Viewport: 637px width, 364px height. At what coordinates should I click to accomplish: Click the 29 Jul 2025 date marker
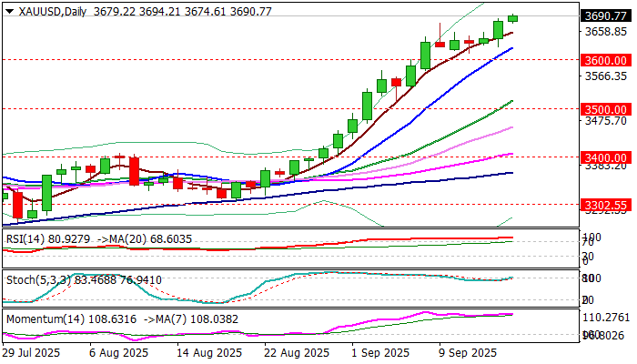[31, 353]
